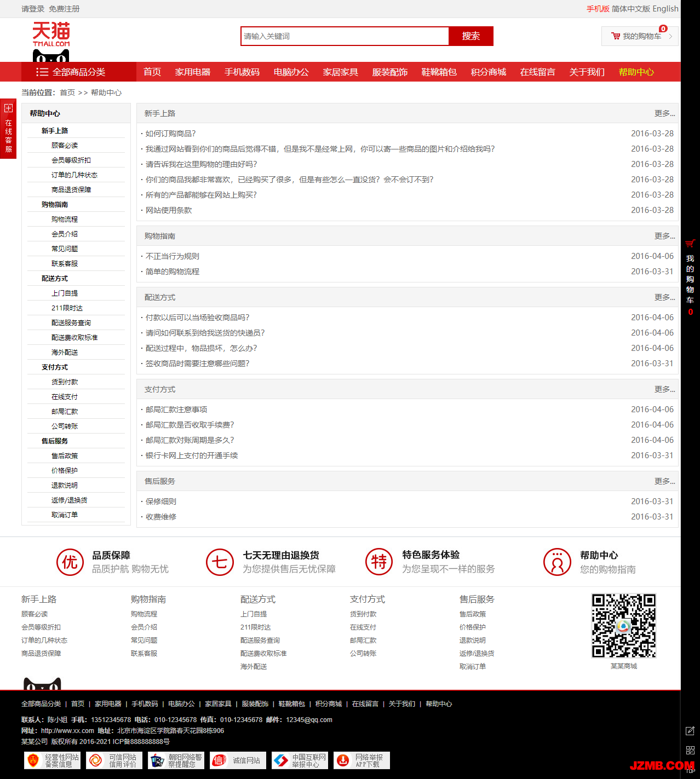Click 免费注册 register link at top
700x779 pixels.
(x=64, y=9)
